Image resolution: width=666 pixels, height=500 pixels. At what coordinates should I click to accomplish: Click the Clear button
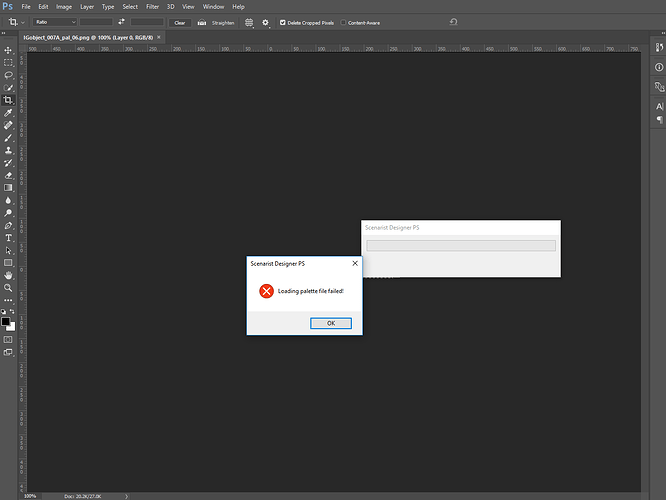[180, 23]
